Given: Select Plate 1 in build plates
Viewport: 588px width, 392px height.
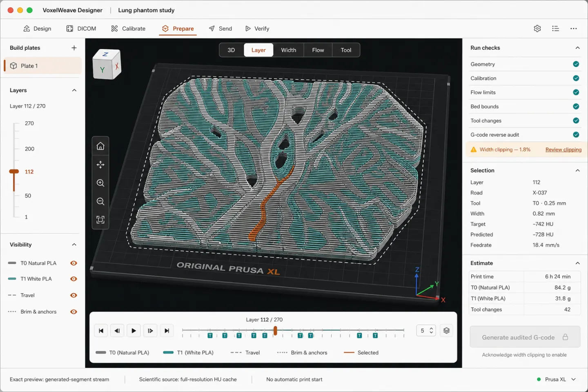Looking at the screenshot, I should coord(42,66).
